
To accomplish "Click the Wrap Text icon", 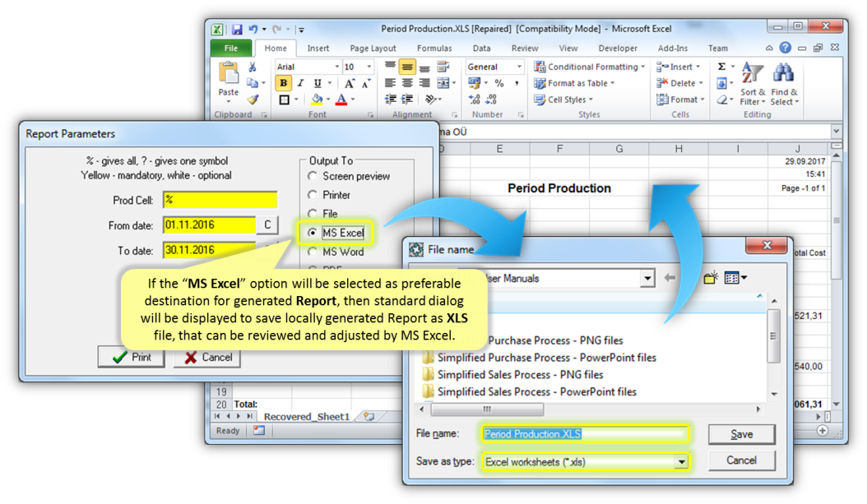I will click(443, 67).
